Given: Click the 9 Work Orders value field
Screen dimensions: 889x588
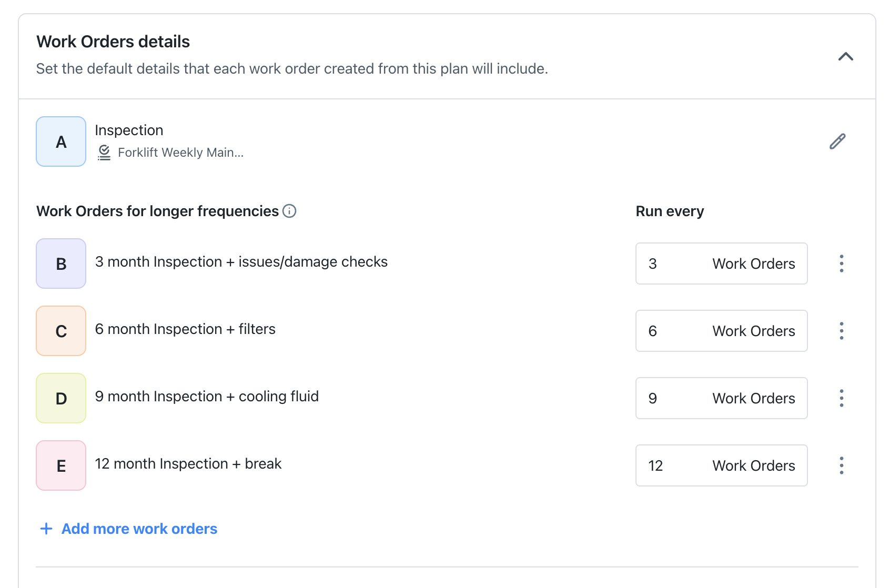Looking at the screenshot, I should (x=721, y=398).
